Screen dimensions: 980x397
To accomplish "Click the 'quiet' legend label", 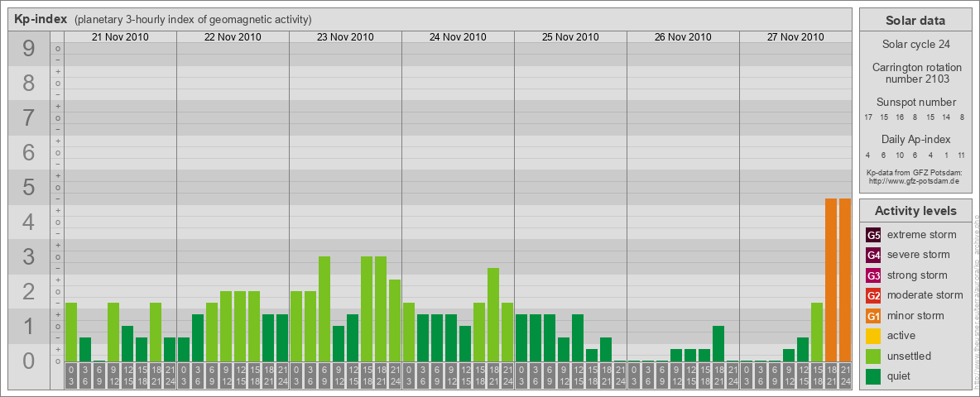I will pyautogui.click(x=899, y=376).
